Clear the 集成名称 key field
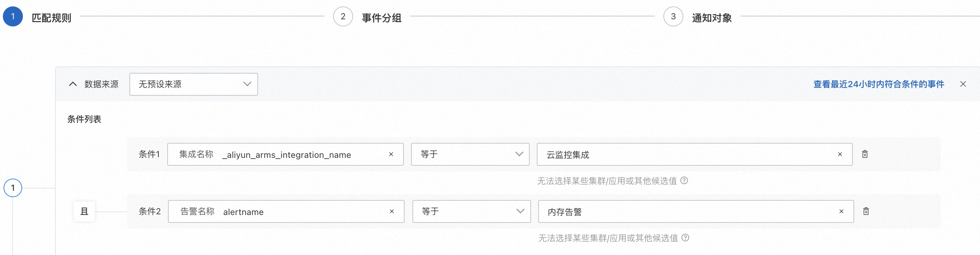This screenshot has width=980, height=255. click(x=391, y=154)
